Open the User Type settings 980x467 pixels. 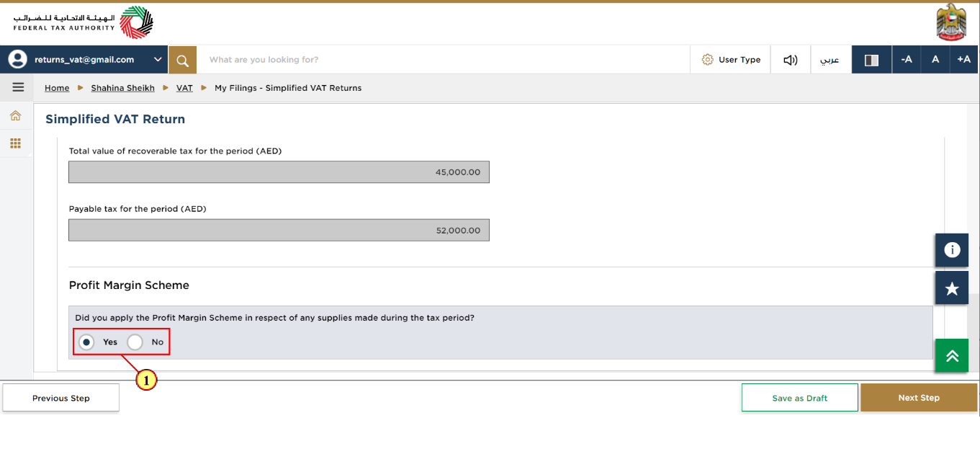click(731, 60)
